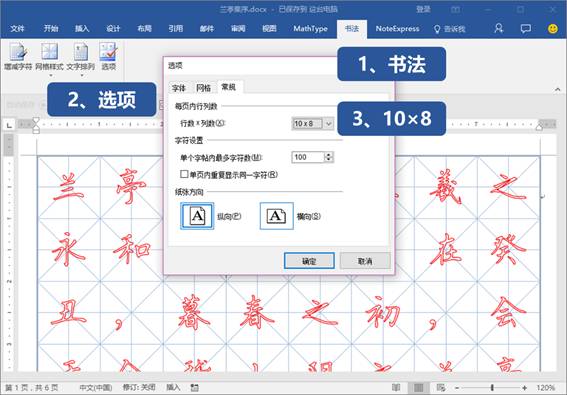This screenshot has height=395, width=567.
Task: Choose 横向 landscape paper orientation
Action: [x=277, y=216]
